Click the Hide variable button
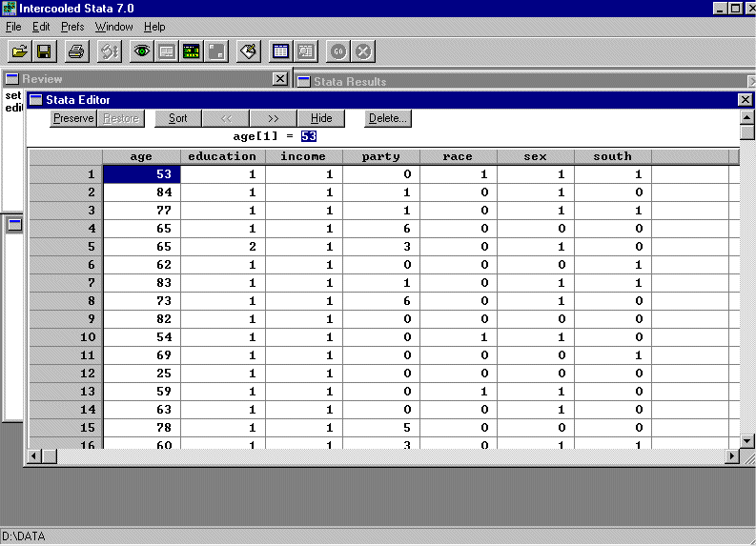Image resolution: width=756 pixels, height=546 pixels. 321,118
